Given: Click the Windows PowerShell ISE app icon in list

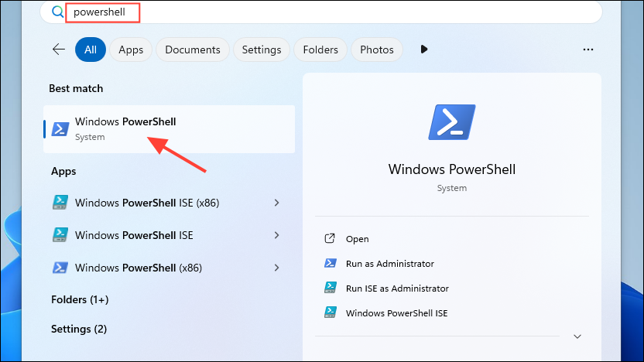Looking at the screenshot, I should [x=60, y=235].
